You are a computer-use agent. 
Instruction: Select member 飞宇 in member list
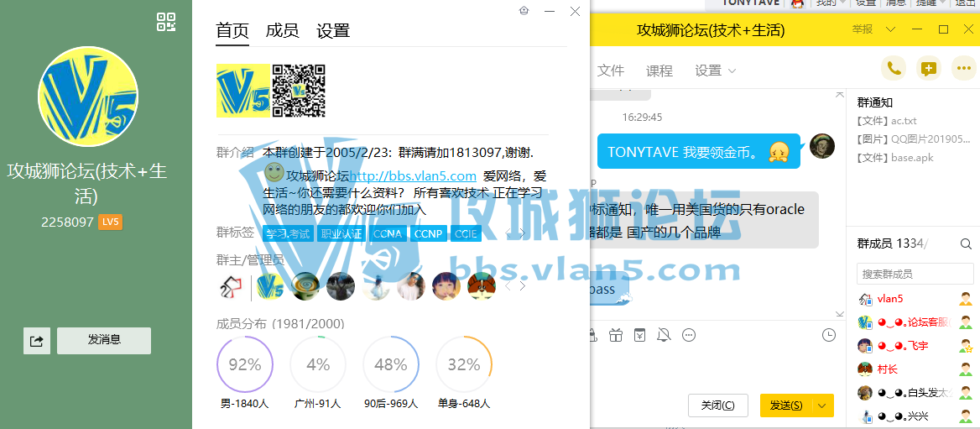click(915, 345)
